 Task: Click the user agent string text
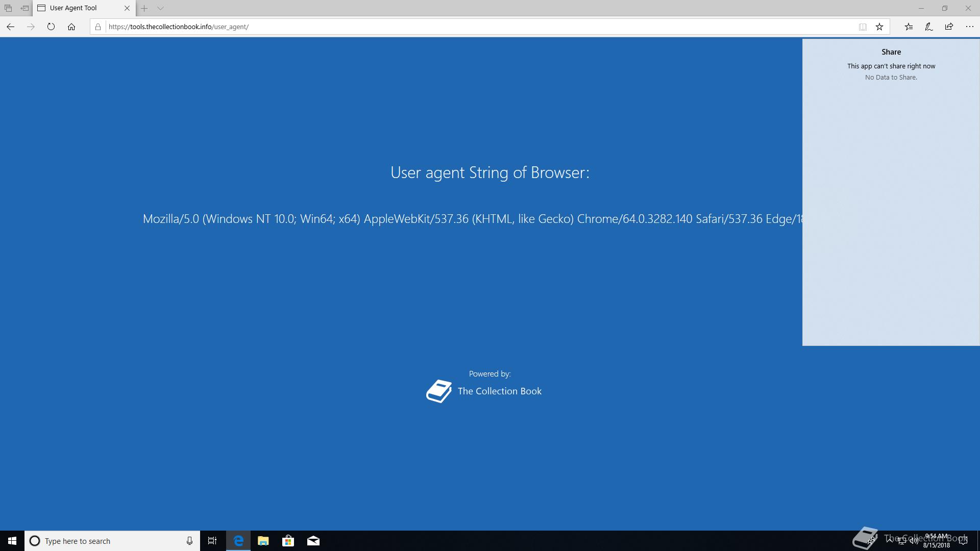pos(473,219)
